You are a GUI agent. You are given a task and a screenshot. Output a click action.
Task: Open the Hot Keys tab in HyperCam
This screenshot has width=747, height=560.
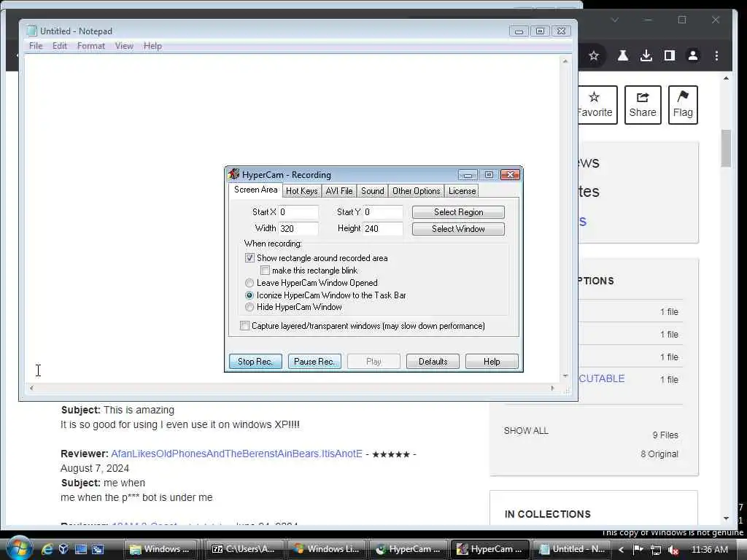(x=301, y=191)
